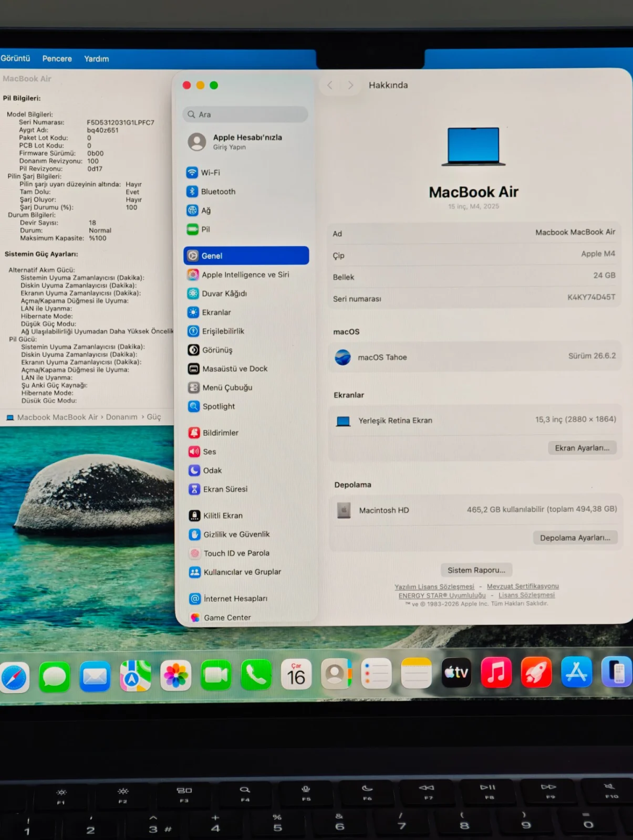Select Genel in the sidebar
The height and width of the screenshot is (840, 633).
point(246,256)
